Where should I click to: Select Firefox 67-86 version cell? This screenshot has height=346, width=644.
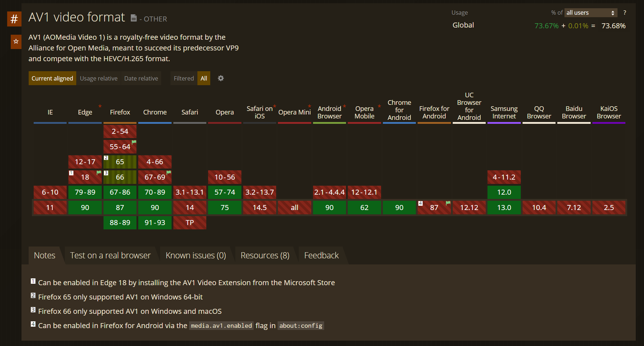(x=120, y=192)
